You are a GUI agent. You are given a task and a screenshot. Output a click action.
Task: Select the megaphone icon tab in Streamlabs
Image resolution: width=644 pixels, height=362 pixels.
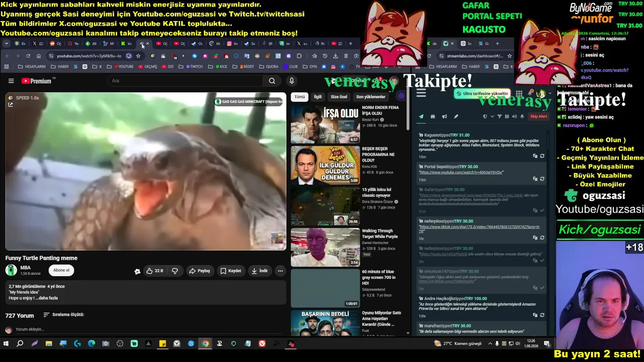(444, 117)
